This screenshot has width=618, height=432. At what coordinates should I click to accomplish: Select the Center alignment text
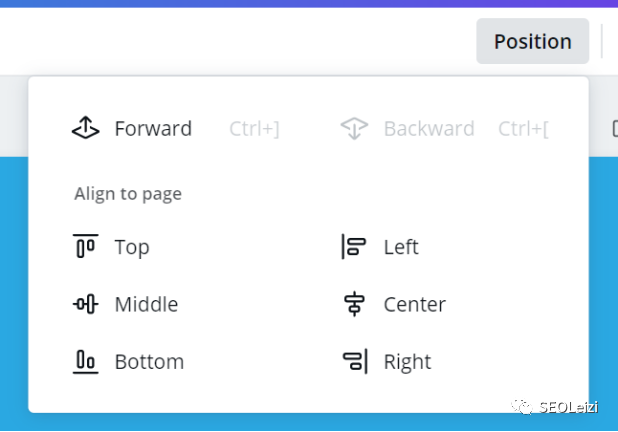[414, 304]
